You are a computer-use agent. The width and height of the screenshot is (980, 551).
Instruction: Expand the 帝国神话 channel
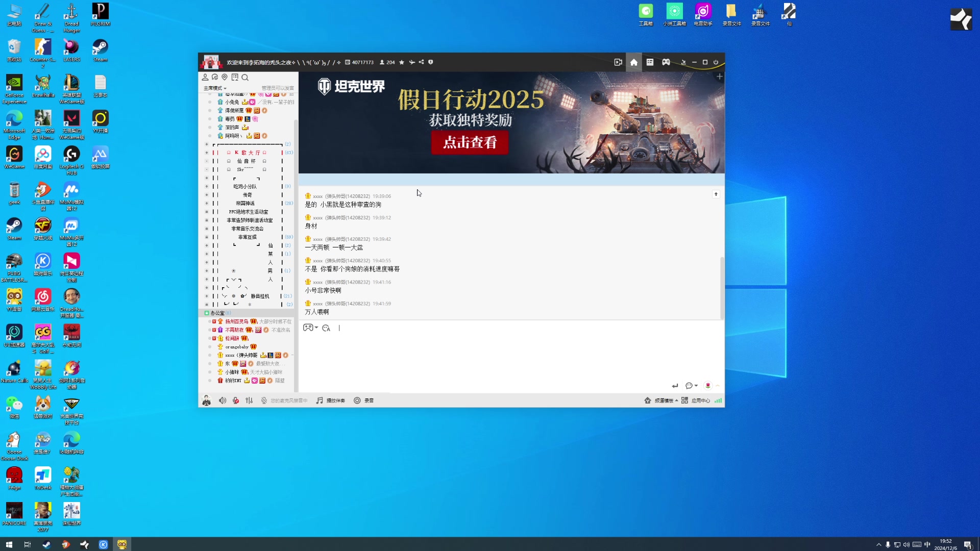tap(207, 203)
